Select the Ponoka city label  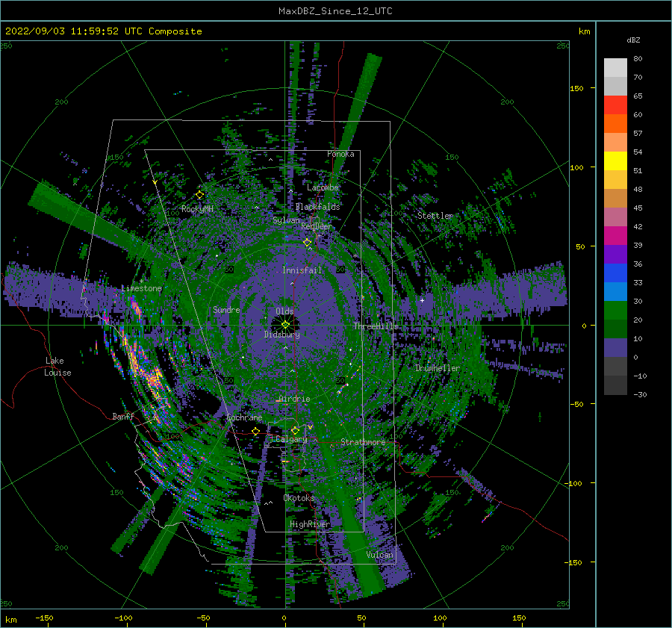[x=340, y=154]
